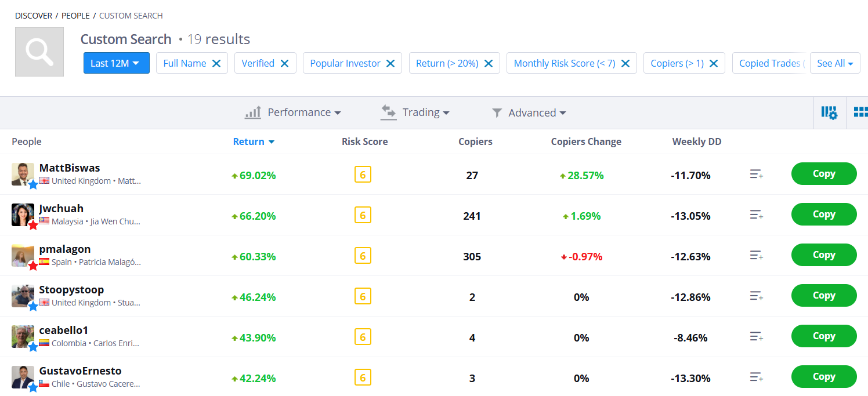868x396 pixels.
Task: Open the Last 12M time period dropdown
Action: click(116, 63)
